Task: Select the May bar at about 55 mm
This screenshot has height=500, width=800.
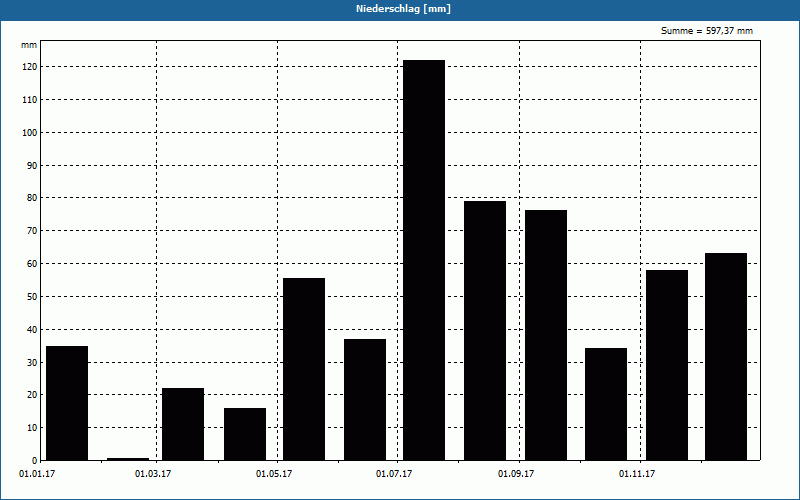Action: (x=304, y=369)
